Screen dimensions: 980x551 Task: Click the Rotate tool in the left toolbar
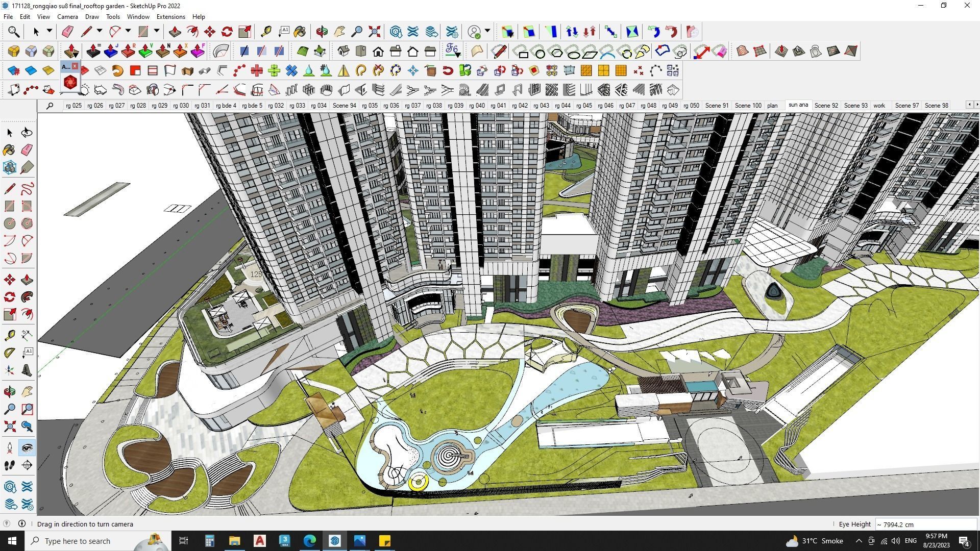10,297
